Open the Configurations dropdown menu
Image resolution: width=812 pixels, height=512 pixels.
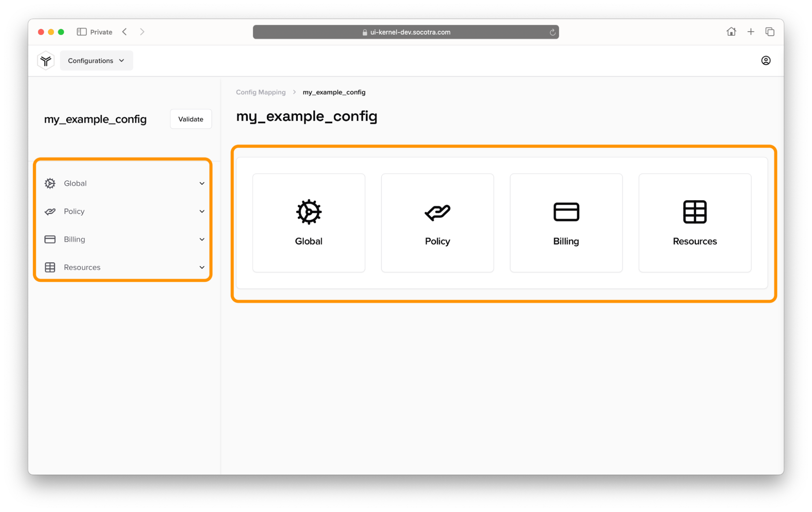pyautogui.click(x=96, y=60)
